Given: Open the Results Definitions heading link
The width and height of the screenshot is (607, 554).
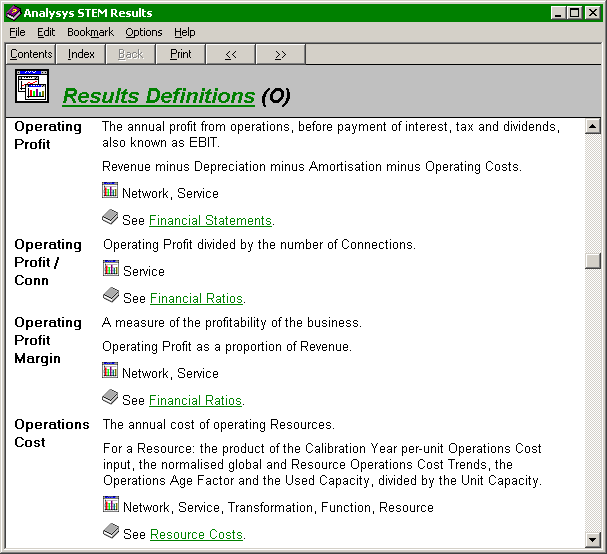Looking at the screenshot, I should click(x=159, y=96).
